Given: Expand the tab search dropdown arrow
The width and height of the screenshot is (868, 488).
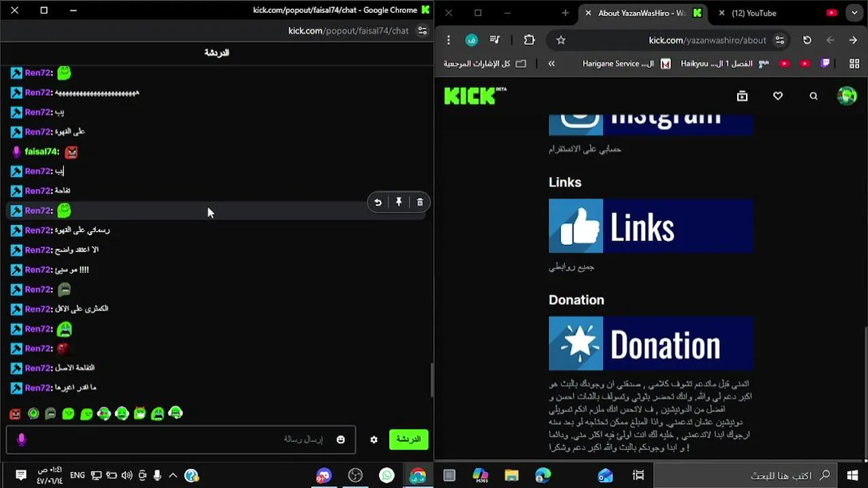Looking at the screenshot, I should [854, 13].
